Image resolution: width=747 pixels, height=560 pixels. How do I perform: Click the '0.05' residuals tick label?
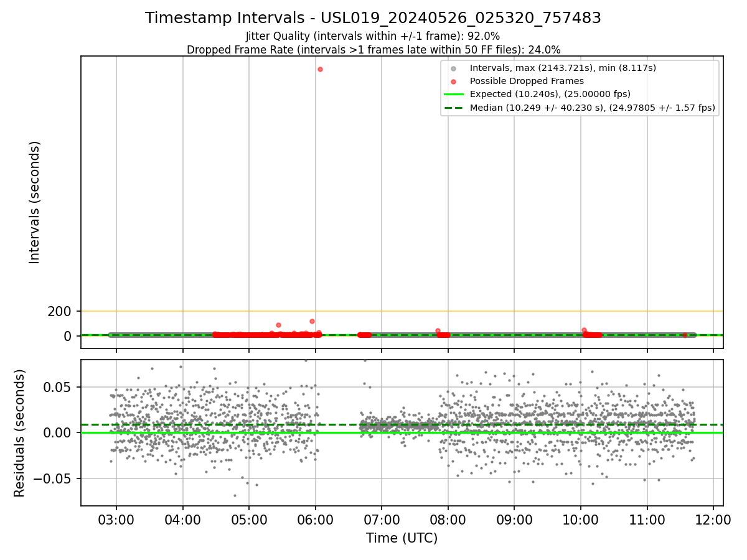58,387
